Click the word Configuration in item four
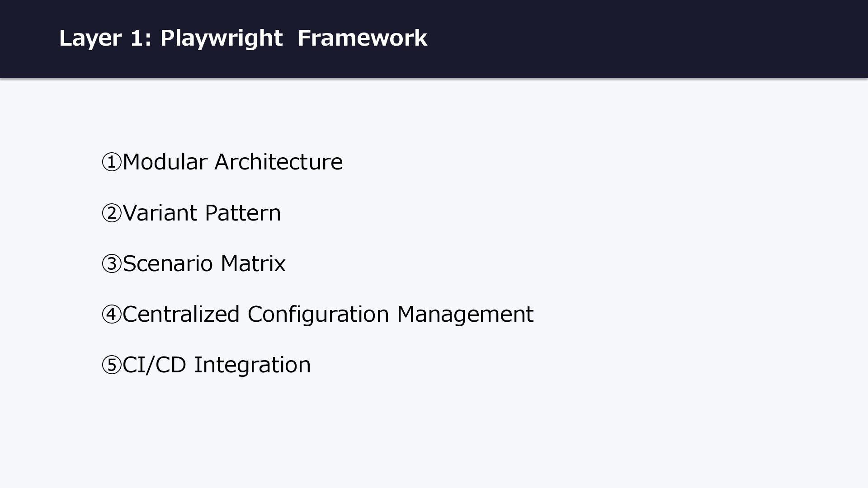This screenshot has width=868, height=488. click(x=318, y=315)
